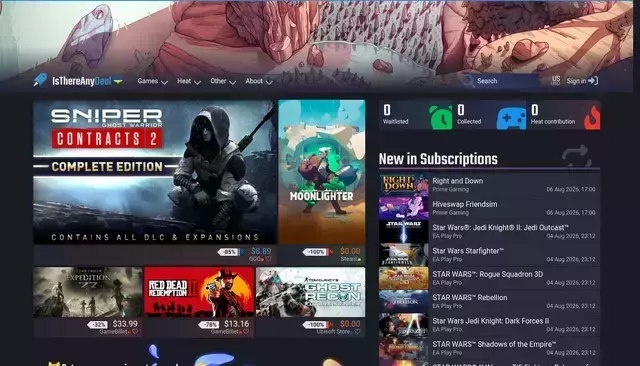
Task: Waitlist Ghost Recon via its heart icon
Action: coord(357,332)
